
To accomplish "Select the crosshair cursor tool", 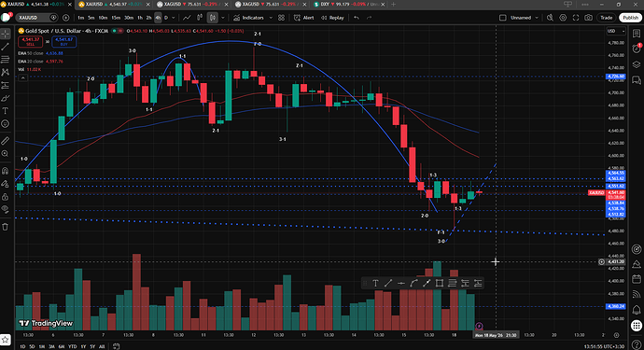I will pos(6,34).
